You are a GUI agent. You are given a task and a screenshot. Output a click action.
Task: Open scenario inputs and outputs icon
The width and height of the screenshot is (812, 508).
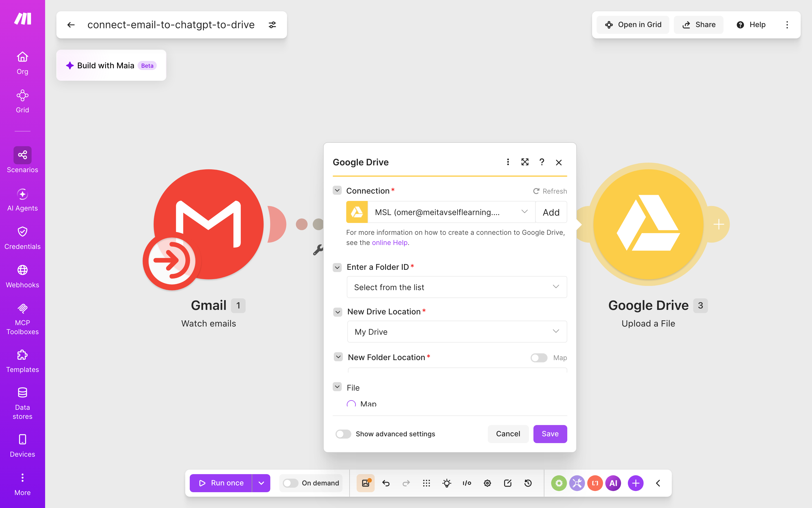tap(467, 483)
